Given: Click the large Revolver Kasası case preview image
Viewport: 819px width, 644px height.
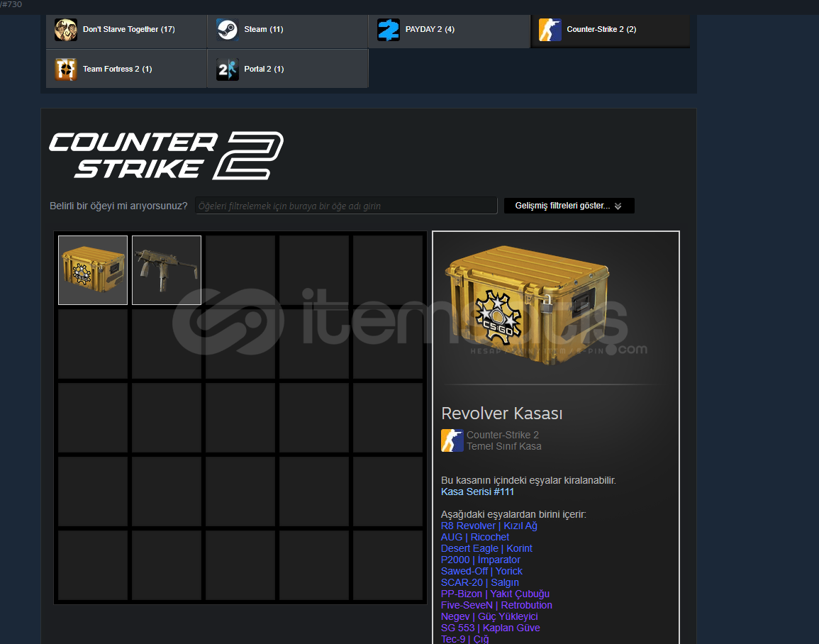Looking at the screenshot, I should point(528,304).
